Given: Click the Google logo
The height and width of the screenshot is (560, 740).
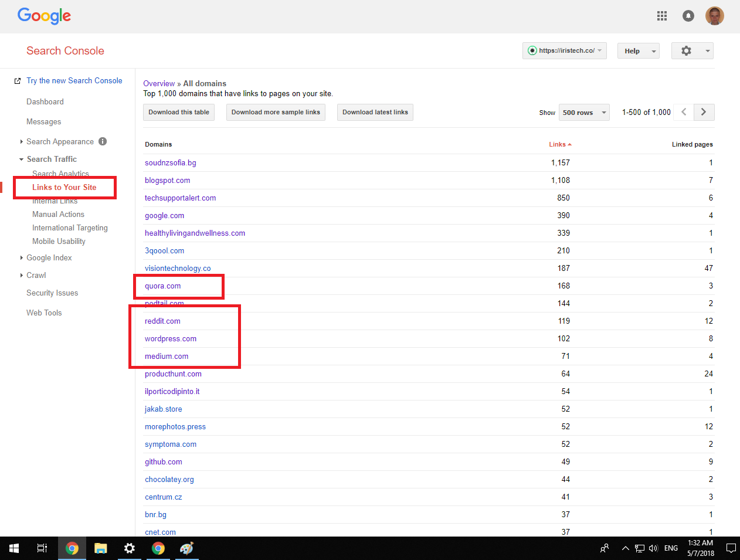Looking at the screenshot, I should (x=44, y=16).
